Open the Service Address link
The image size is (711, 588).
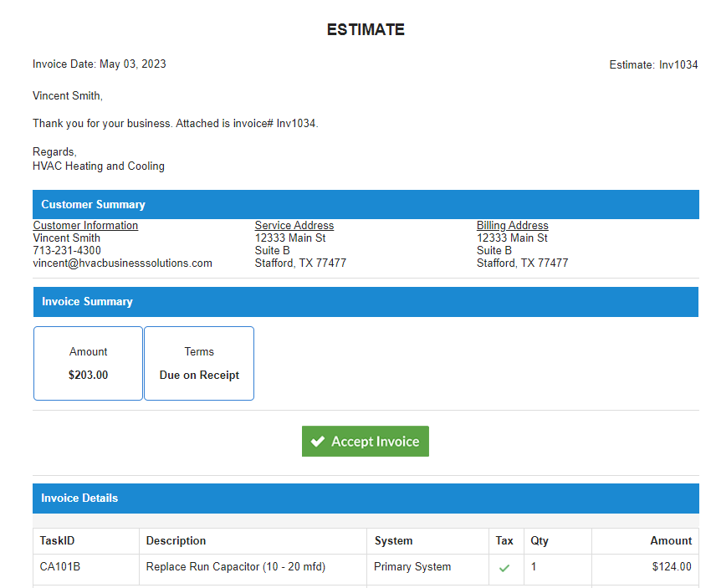pyautogui.click(x=294, y=225)
